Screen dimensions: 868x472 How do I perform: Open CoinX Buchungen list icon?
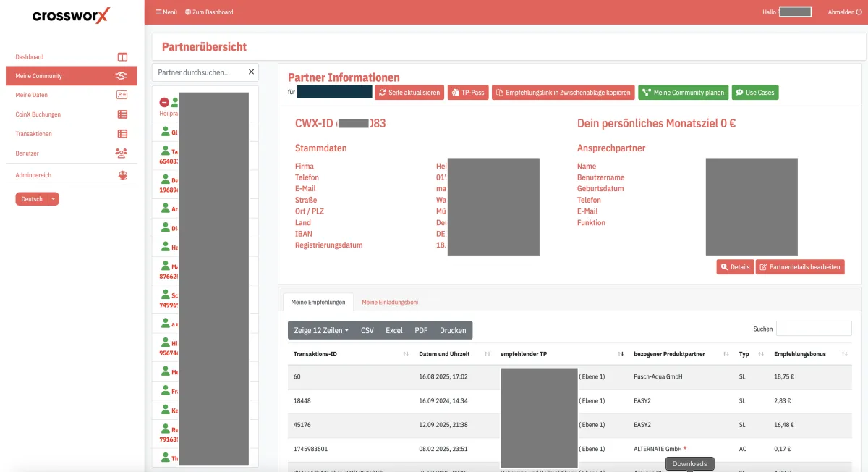click(x=122, y=114)
